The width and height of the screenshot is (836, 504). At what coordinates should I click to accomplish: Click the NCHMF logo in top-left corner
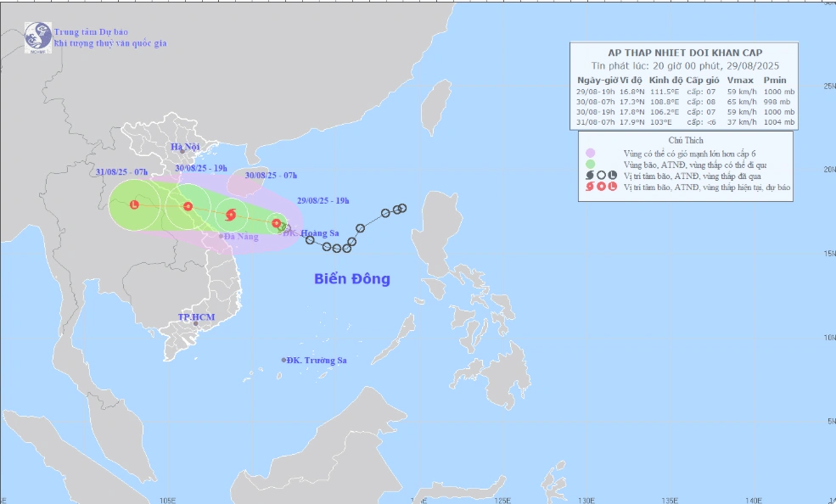37,36
